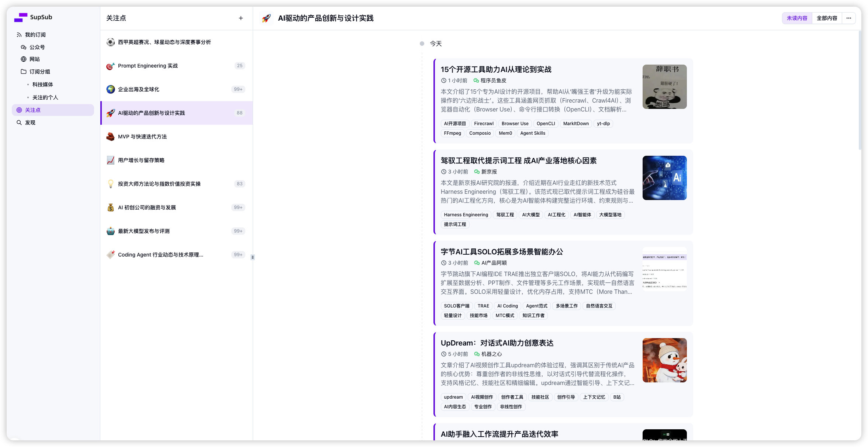The height and width of the screenshot is (447, 868).
Task: Click the MTC模式 tag
Action: [x=505, y=316]
